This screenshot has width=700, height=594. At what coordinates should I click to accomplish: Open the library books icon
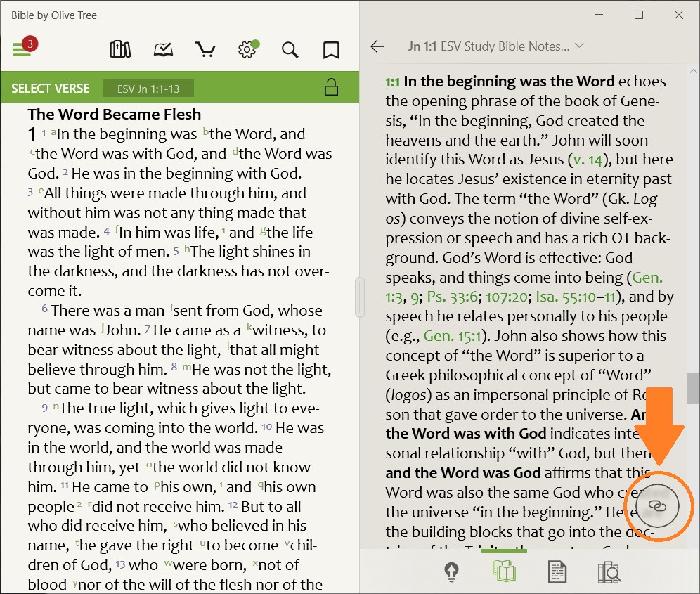(121, 49)
